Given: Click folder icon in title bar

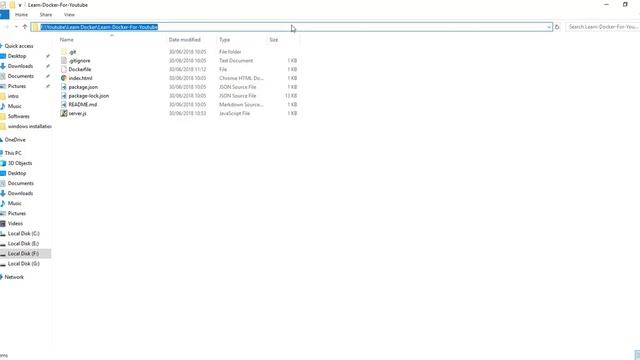Looking at the screenshot, I should pos(12,5).
